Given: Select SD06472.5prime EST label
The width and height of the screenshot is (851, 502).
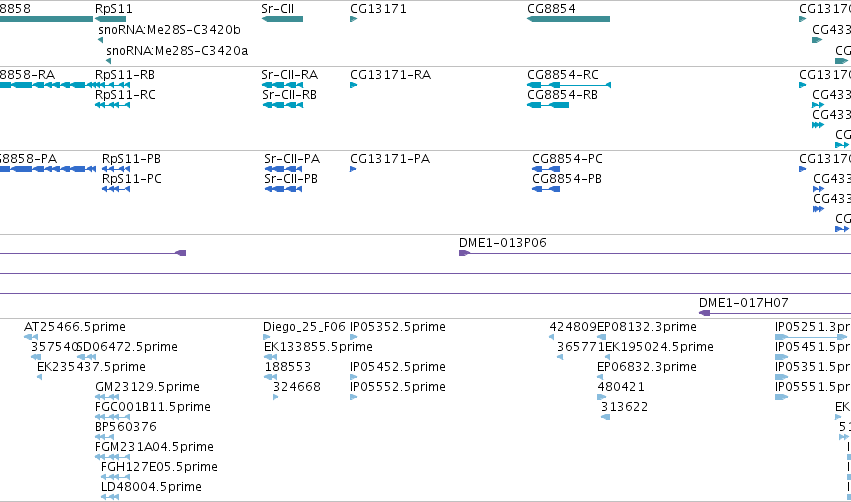Looking at the screenshot, I should [127, 347].
